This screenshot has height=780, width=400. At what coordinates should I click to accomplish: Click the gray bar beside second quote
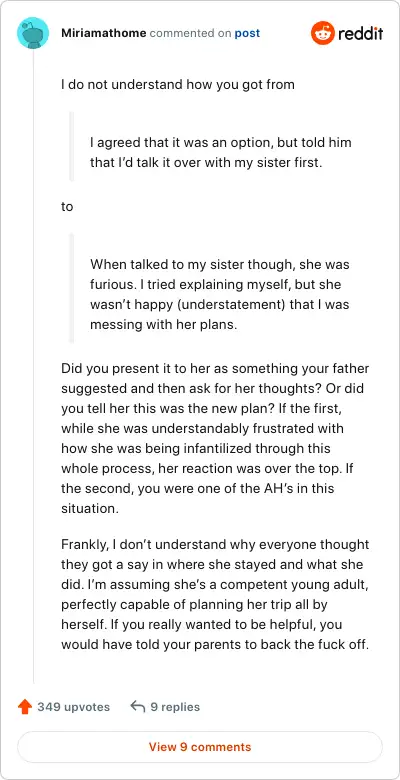(72, 288)
